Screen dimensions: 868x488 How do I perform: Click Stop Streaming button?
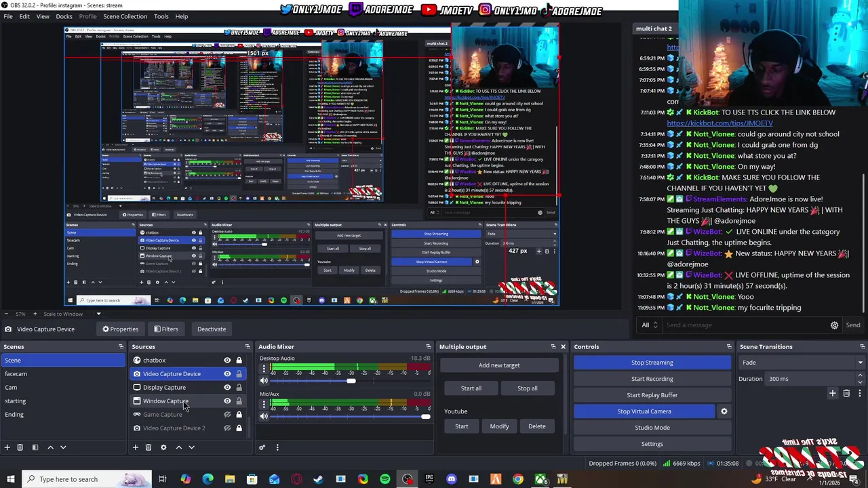point(652,363)
